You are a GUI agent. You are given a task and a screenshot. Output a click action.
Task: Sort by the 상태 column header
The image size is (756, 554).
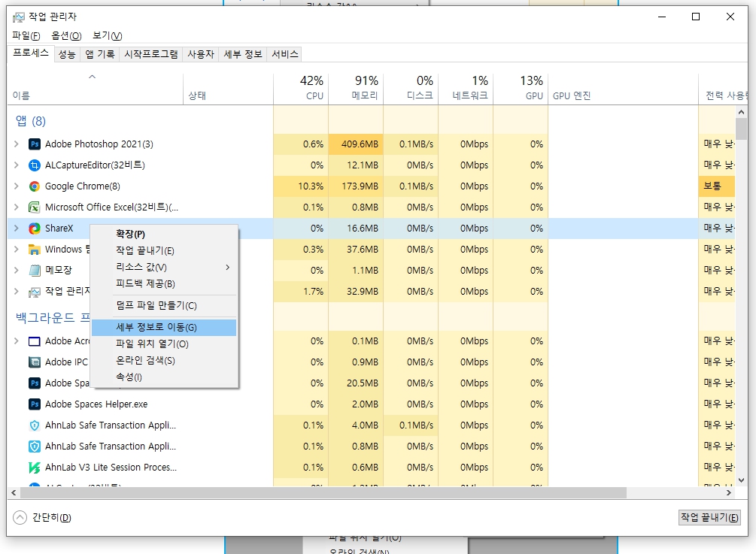tap(228, 89)
